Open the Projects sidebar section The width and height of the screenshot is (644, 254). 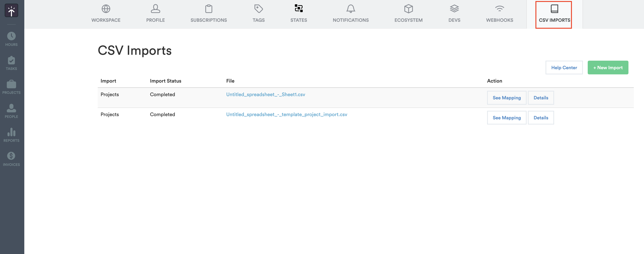[x=11, y=87]
